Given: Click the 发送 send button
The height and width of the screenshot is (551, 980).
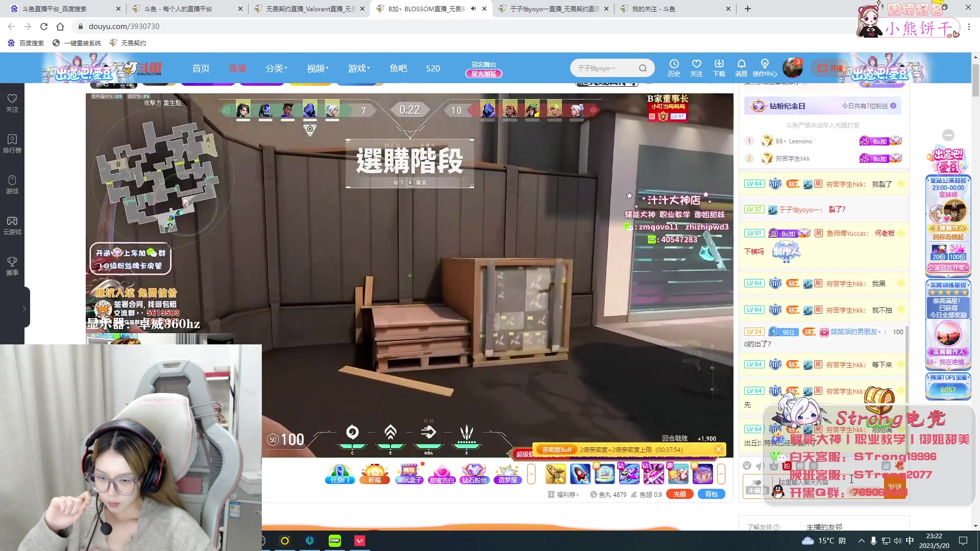Looking at the screenshot, I should (895, 486).
